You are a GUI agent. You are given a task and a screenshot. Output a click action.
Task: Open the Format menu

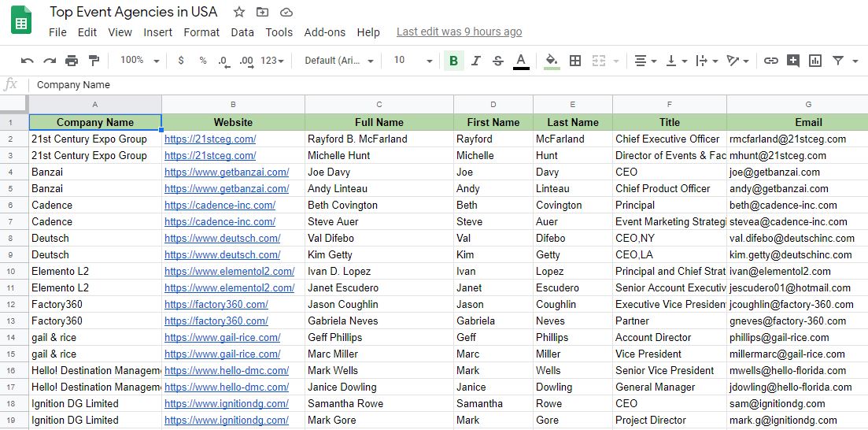pyautogui.click(x=201, y=32)
